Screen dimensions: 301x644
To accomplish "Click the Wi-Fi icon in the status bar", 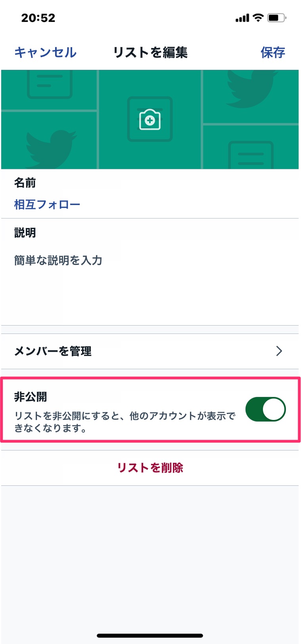I will point(258,18).
